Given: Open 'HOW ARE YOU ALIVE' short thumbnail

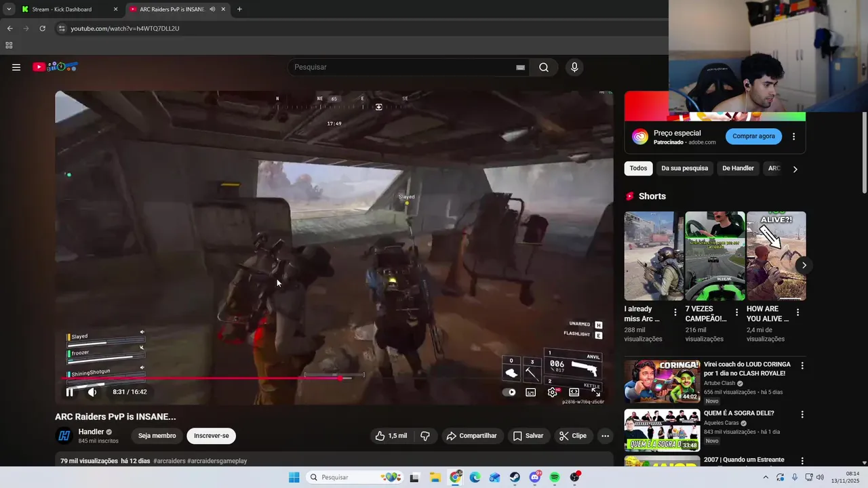Looking at the screenshot, I should point(776,256).
